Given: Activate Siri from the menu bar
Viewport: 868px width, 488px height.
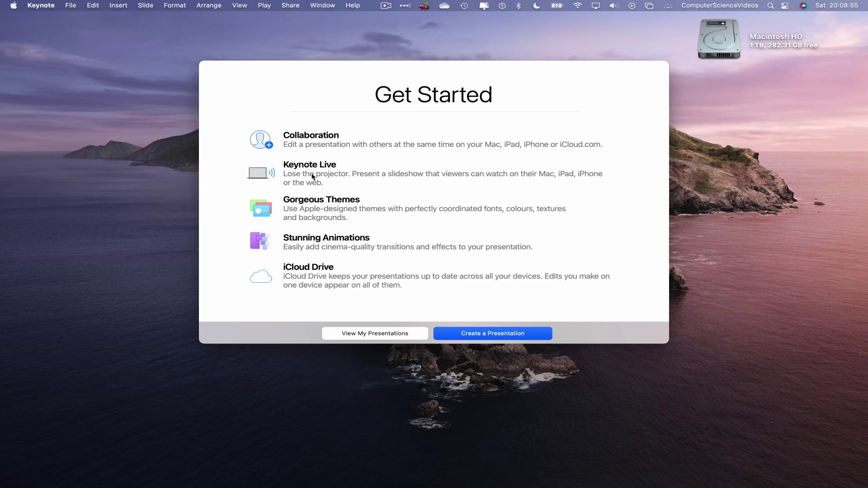Looking at the screenshot, I should tap(804, 5).
